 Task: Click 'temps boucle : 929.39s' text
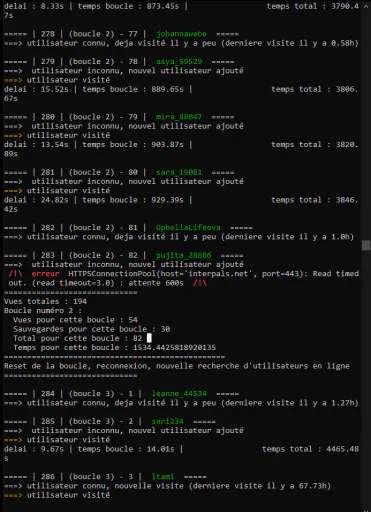click(133, 200)
